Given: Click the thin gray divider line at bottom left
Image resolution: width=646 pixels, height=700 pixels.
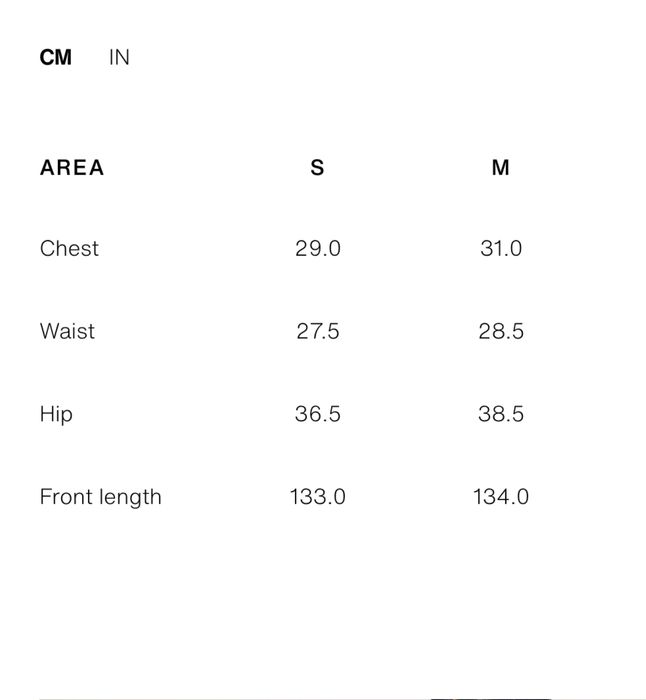Looking at the screenshot, I should (x=200, y=698).
